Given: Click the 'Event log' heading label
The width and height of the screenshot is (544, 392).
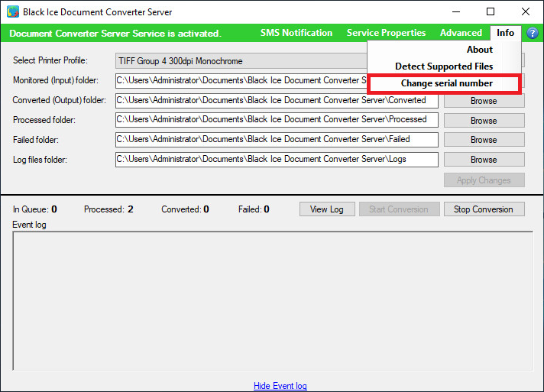Looking at the screenshot, I should (x=29, y=225).
